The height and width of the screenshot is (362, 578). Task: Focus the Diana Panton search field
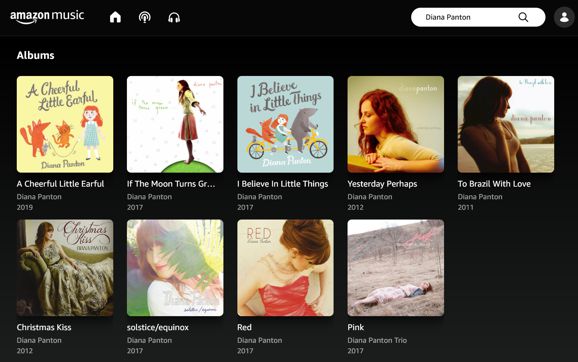478,17
